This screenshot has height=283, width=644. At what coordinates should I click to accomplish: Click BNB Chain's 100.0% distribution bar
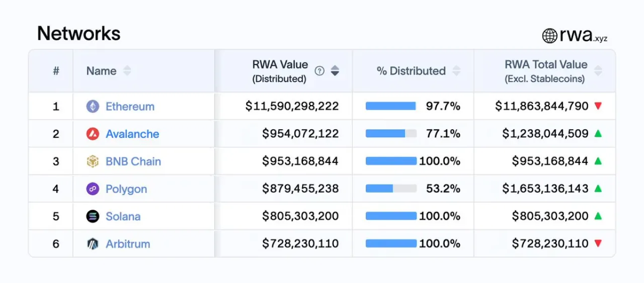[391, 161]
